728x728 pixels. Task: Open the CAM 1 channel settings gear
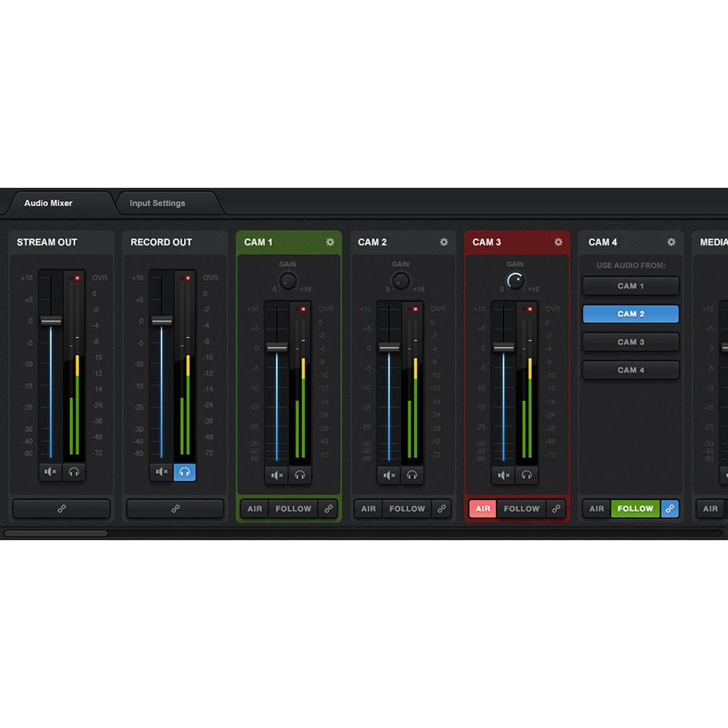(331, 242)
